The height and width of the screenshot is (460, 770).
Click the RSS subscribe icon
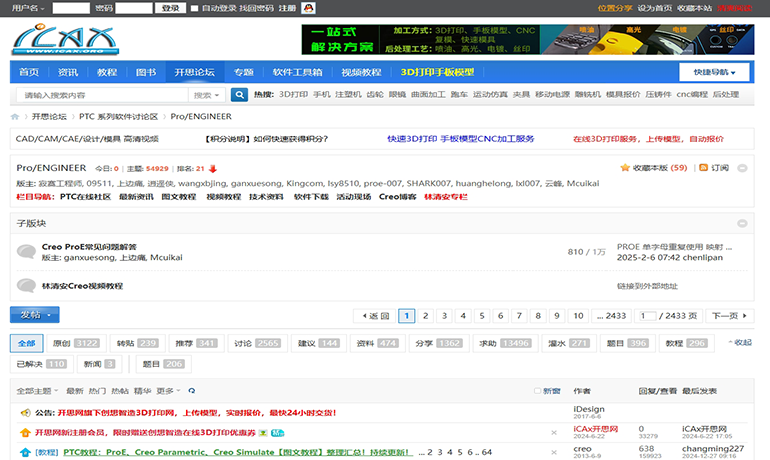pos(703,168)
